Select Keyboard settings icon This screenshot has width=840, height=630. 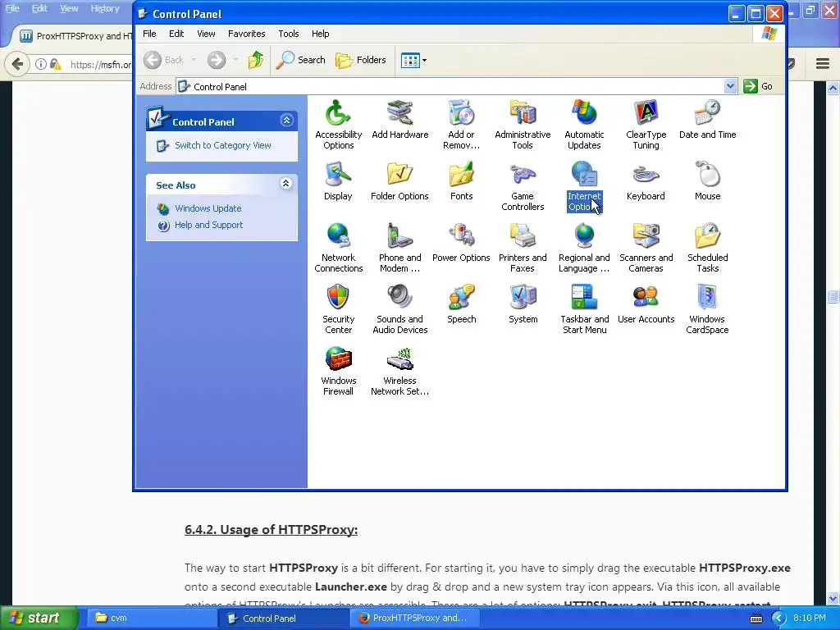click(646, 180)
